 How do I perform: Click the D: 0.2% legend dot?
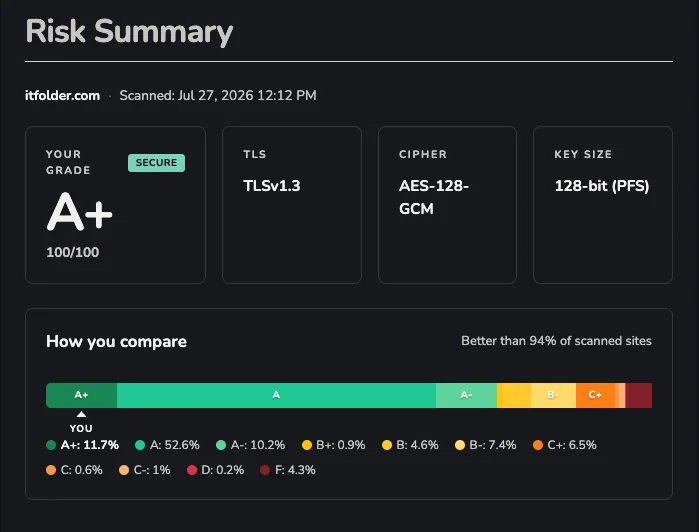tap(192, 470)
